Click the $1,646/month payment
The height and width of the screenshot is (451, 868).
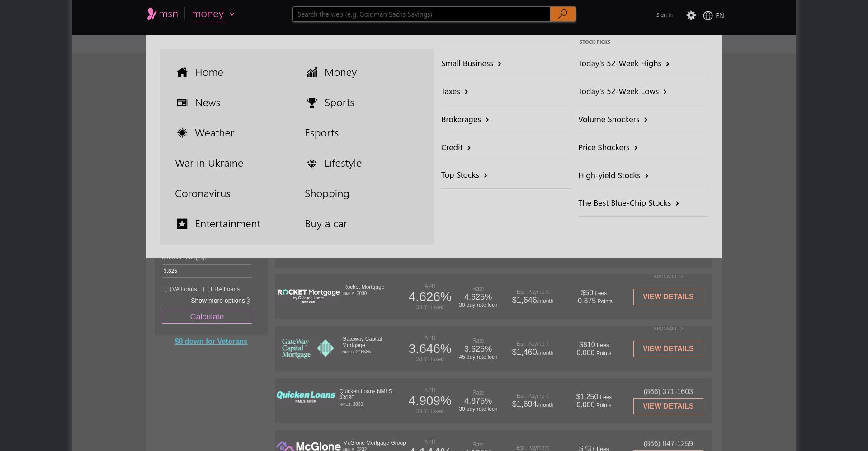533,301
